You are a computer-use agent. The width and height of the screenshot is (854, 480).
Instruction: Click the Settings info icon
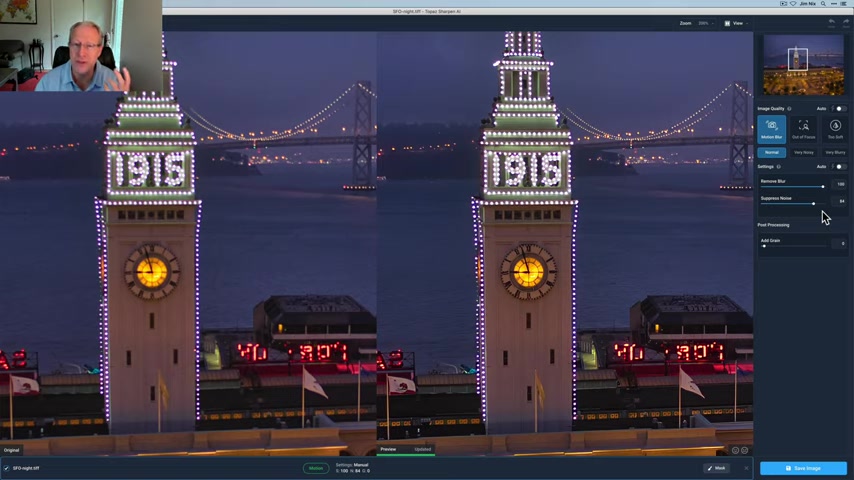point(779,167)
